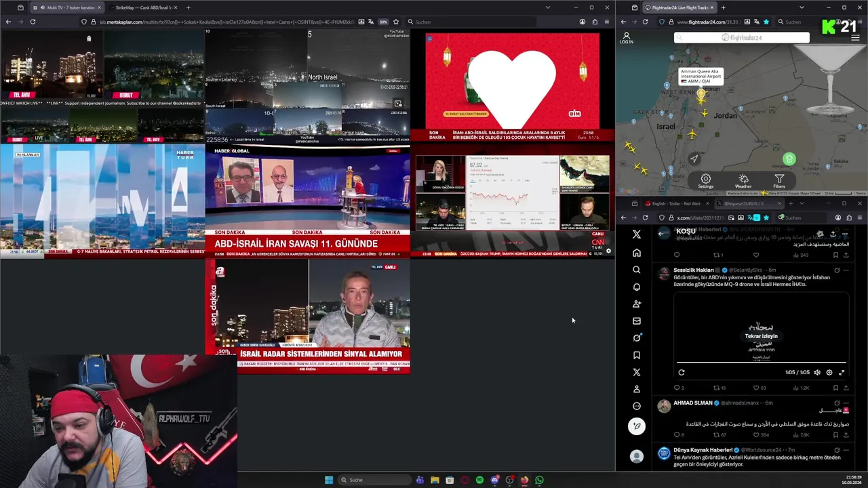868x488 pixels.
Task: Bookmark the Sessizlik Hakları tweet
Action: (835, 388)
